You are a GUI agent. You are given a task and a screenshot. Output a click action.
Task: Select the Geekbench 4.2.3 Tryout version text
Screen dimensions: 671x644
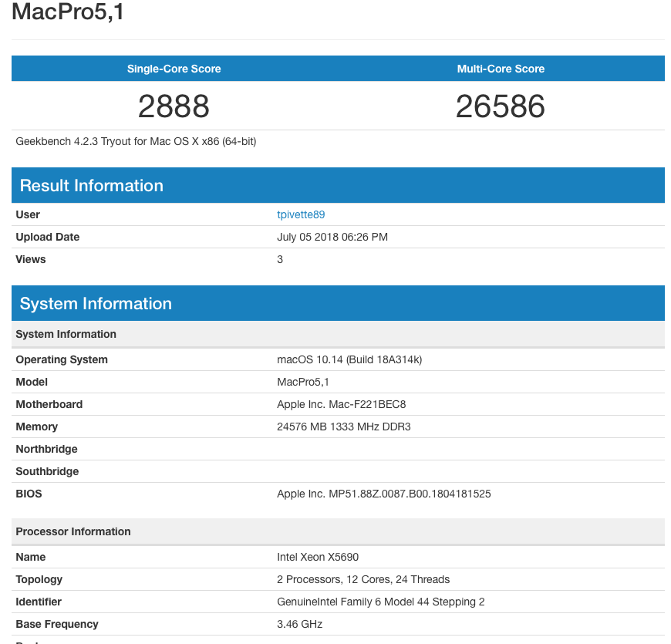136,142
